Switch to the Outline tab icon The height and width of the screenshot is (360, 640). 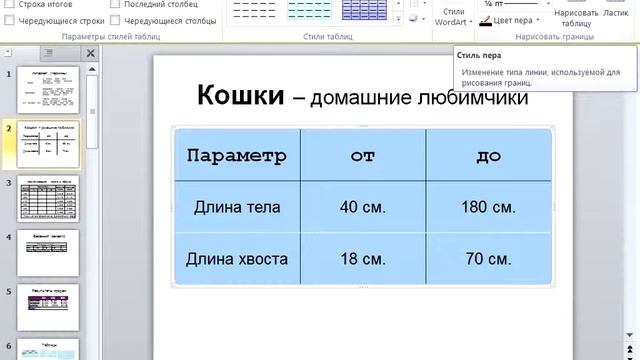49,53
